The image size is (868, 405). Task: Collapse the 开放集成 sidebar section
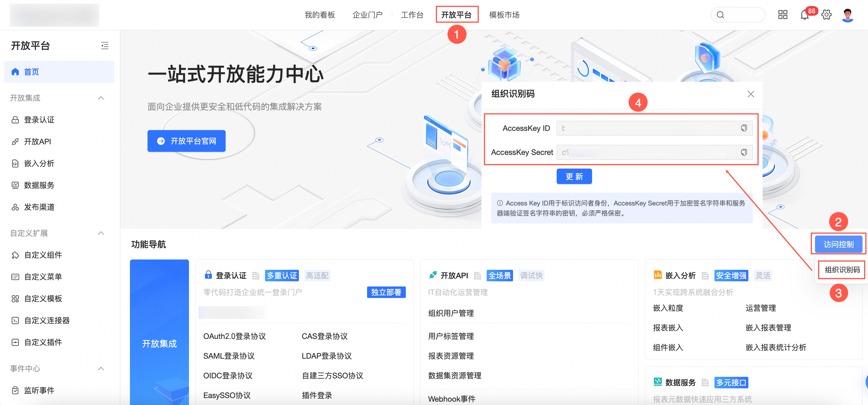click(x=101, y=98)
